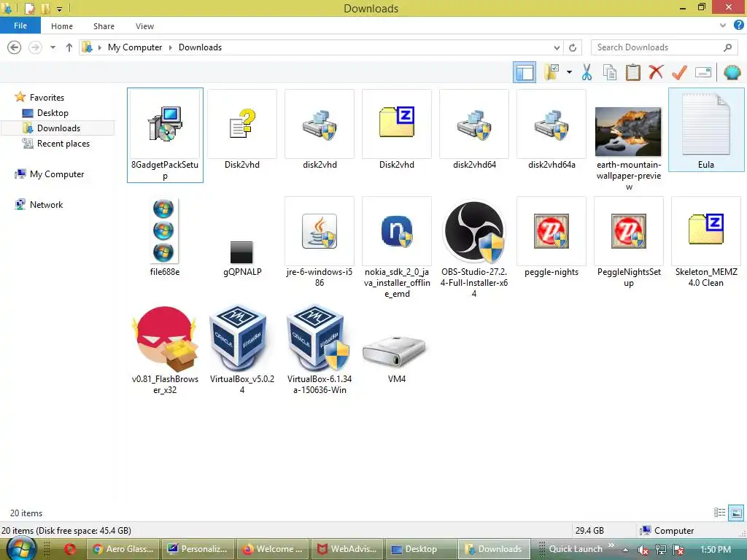Select the gQPNALP file

click(242, 257)
